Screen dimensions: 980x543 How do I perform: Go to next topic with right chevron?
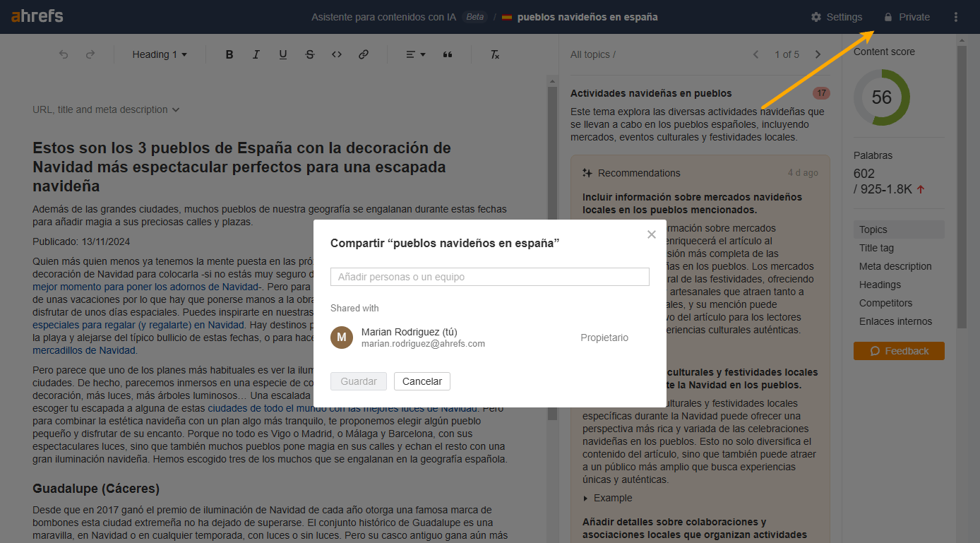818,54
